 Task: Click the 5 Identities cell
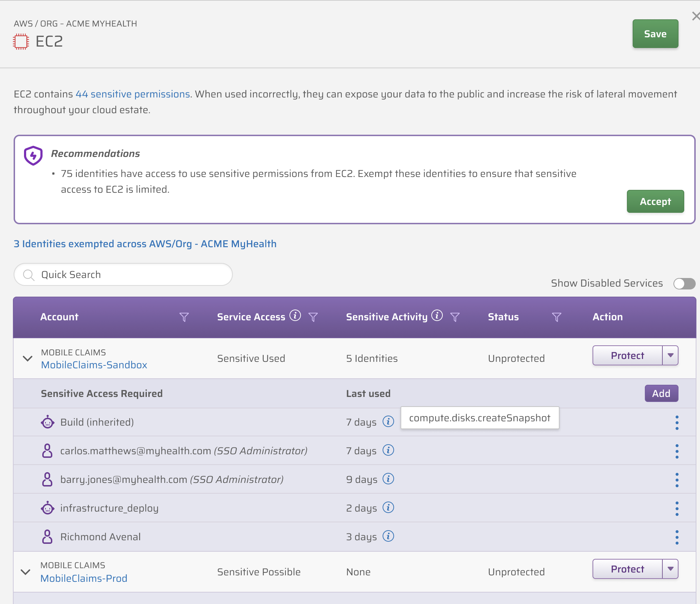click(372, 358)
